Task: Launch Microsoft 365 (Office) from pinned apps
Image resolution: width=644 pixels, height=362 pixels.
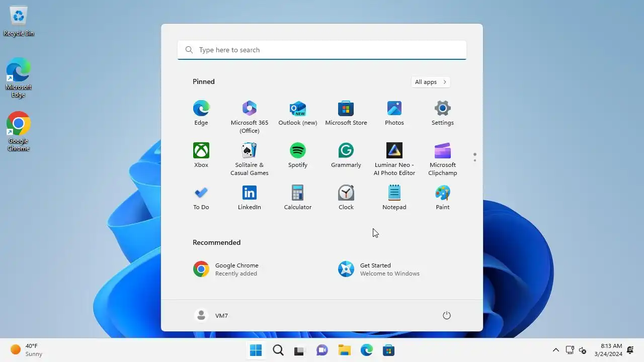Action: point(250,117)
